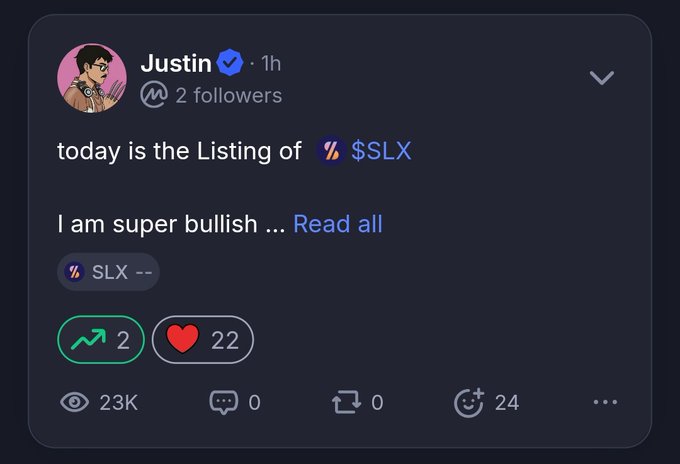The width and height of the screenshot is (680, 464).
Task: Open the comments bubble icon
Action: (224, 402)
